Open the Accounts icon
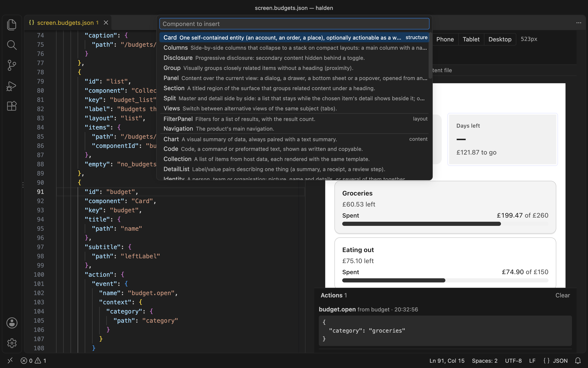Image resolution: width=588 pixels, height=368 pixels. click(12, 323)
